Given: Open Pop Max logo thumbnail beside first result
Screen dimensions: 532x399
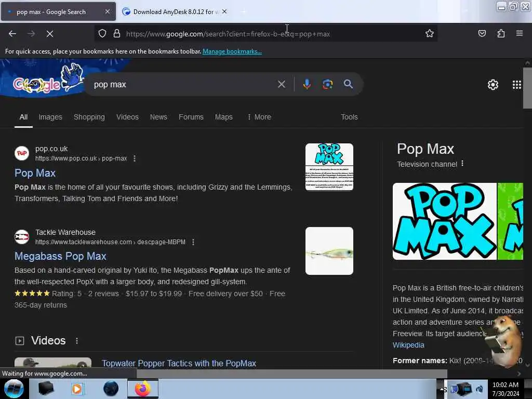Looking at the screenshot, I should pos(329,167).
